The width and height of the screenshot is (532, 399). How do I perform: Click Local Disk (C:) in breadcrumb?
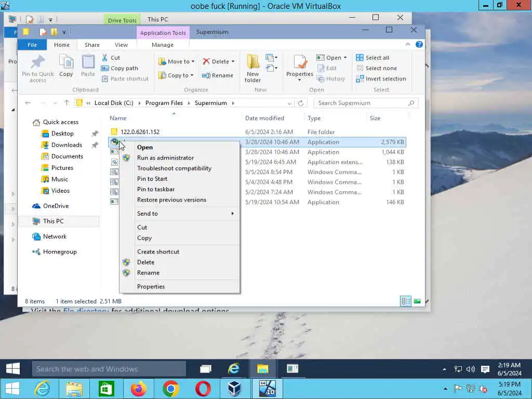tap(114, 103)
